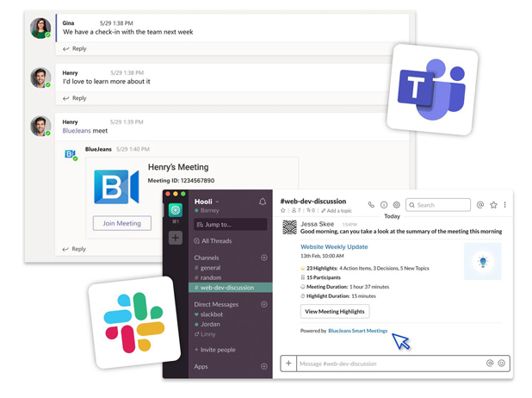532x398 pixels.
Task: Open the emoji picker in message box
Action: pyautogui.click(x=502, y=364)
